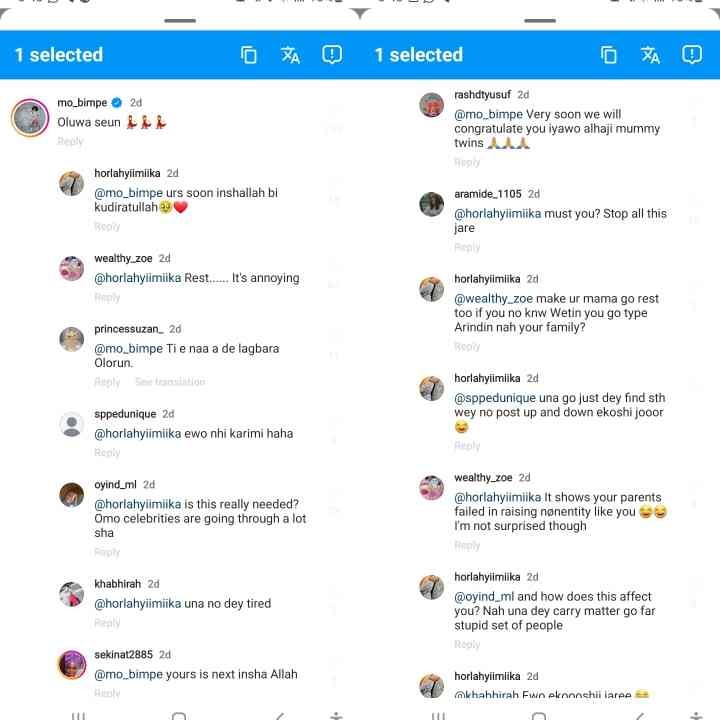Open sppedunique's default avatar
This screenshot has width=720, height=720.
point(72,424)
